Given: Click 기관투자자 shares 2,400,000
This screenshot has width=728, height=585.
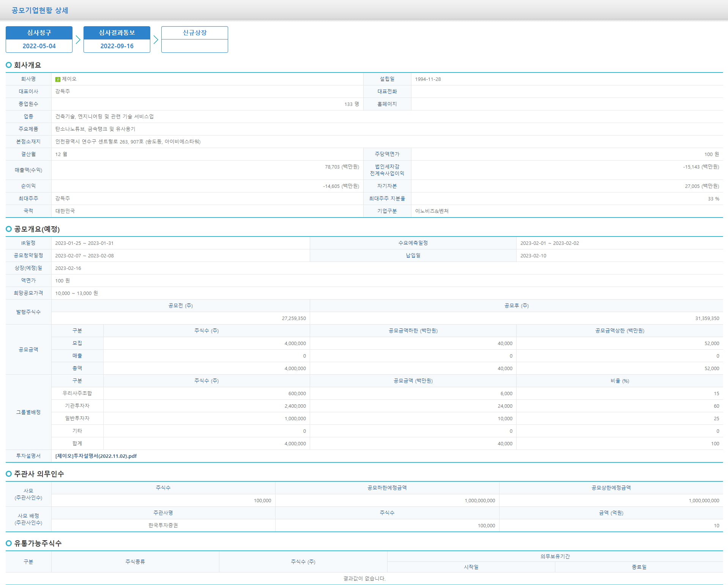Looking at the screenshot, I should coord(295,406).
